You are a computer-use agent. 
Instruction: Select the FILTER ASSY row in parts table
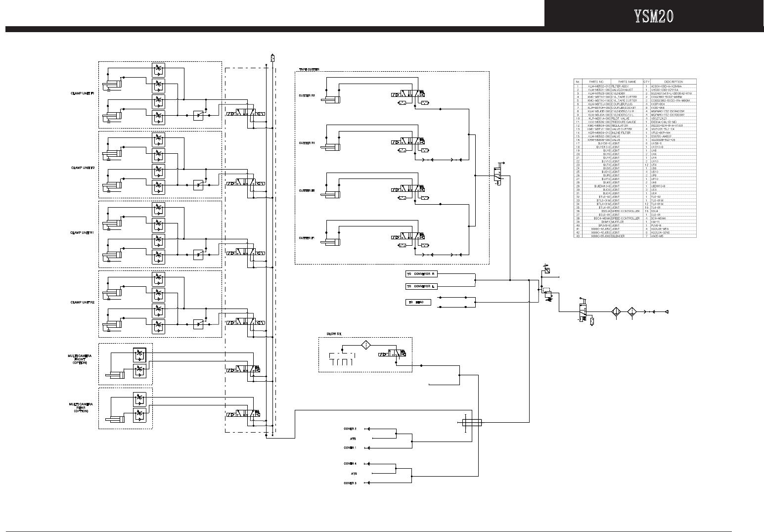tap(635, 86)
